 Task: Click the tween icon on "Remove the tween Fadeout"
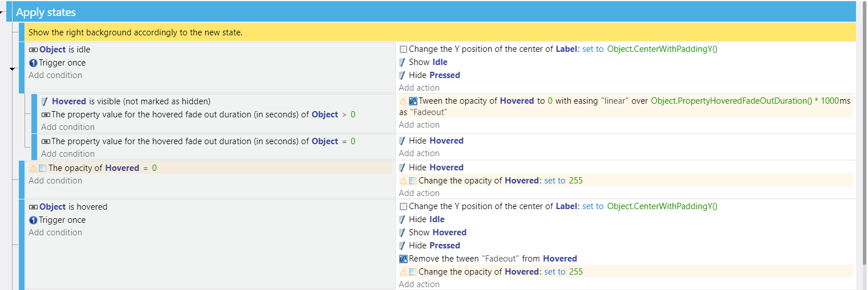(x=403, y=259)
